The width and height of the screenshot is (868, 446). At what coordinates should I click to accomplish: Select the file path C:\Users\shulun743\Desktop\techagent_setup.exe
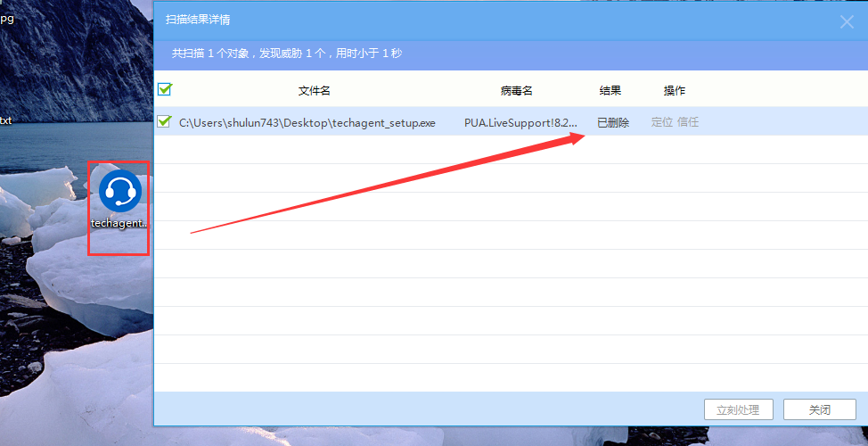click(307, 123)
